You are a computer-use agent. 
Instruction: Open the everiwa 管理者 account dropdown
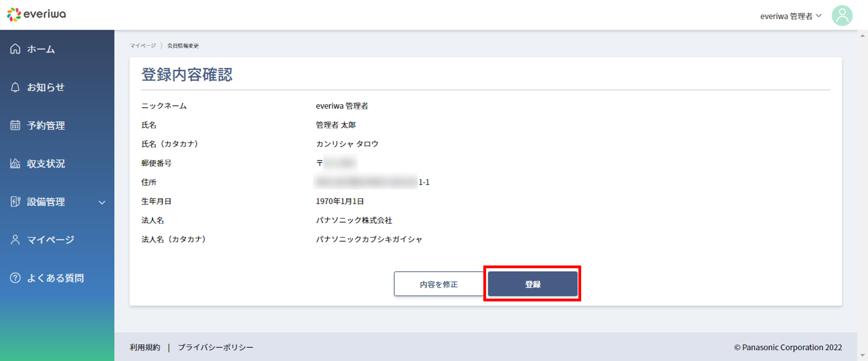pos(790,16)
